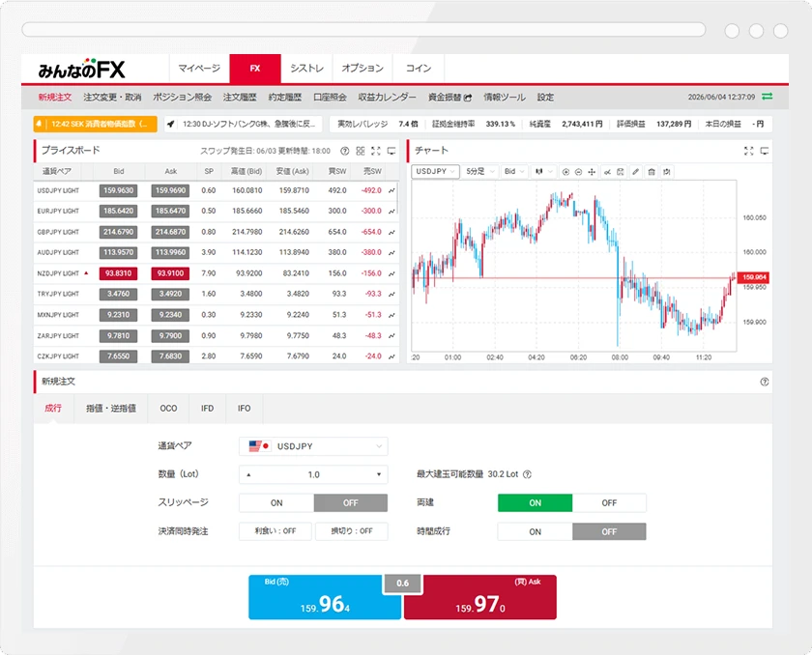Turn 時間成行 ON

point(535,532)
